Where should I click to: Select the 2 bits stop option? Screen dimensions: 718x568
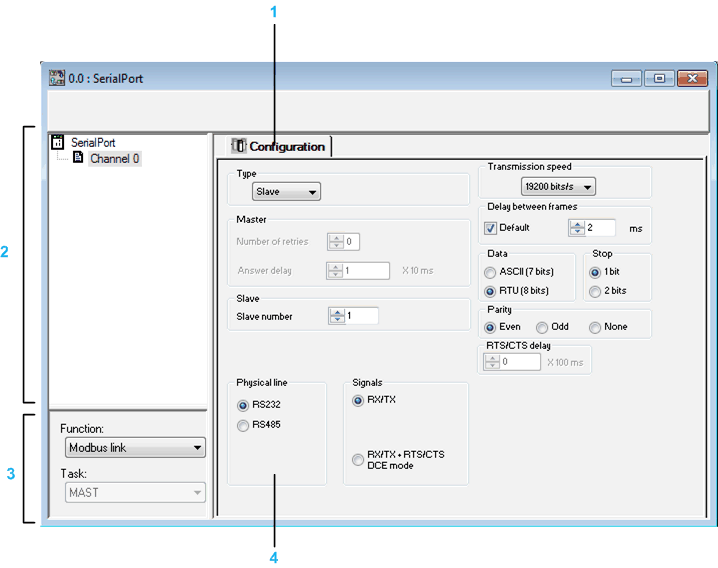(595, 291)
